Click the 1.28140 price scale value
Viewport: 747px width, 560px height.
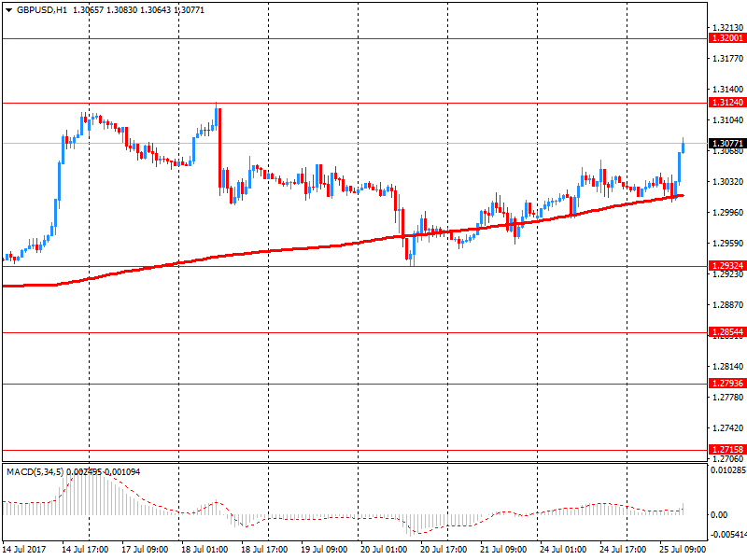pos(727,366)
